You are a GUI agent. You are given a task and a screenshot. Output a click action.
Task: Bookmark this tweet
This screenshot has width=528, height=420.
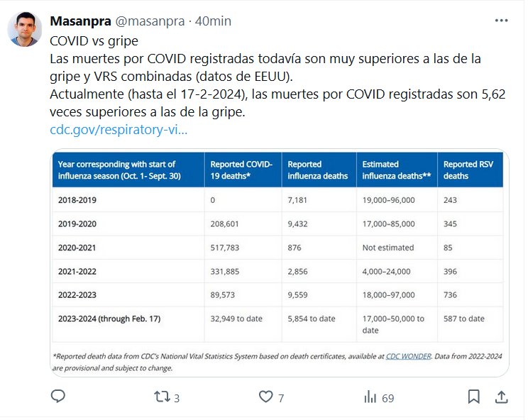tap(473, 397)
